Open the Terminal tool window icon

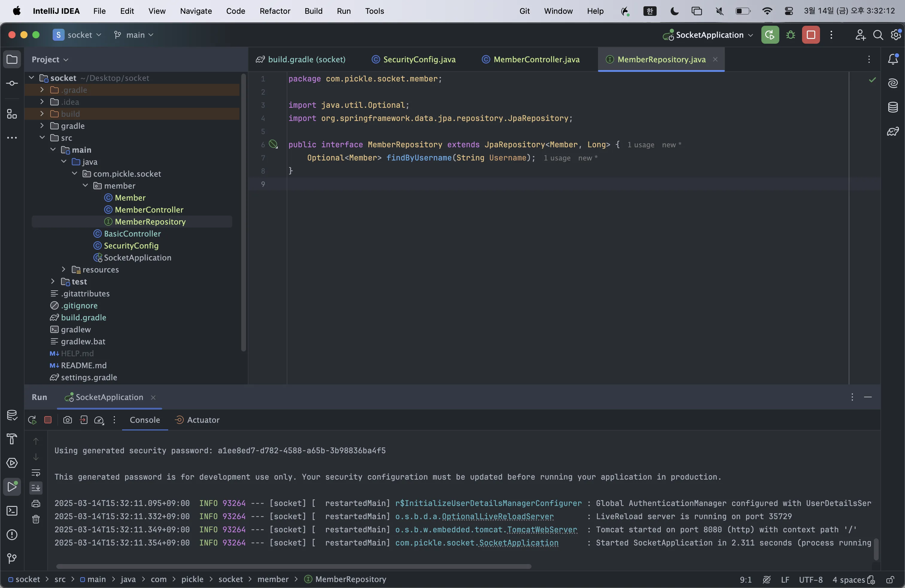pos(12,511)
